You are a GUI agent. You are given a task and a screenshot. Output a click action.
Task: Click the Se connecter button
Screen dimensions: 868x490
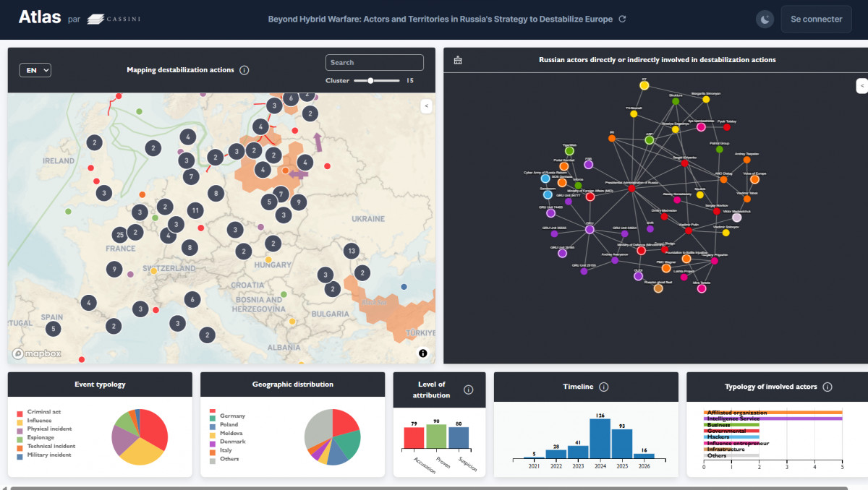(816, 20)
